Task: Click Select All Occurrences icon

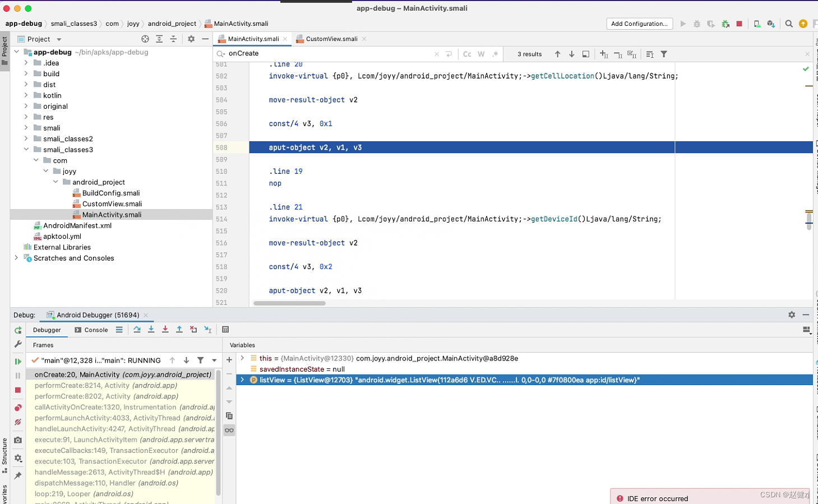Action: tap(632, 54)
